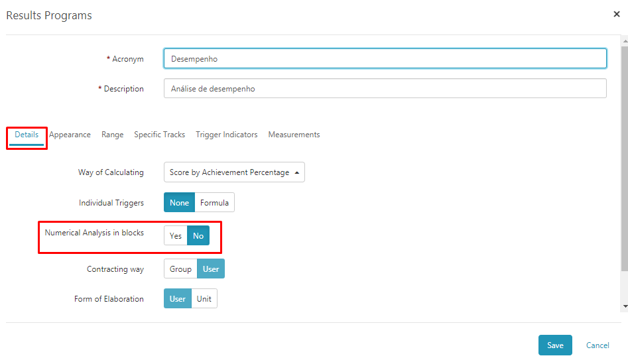The height and width of the screenshot is (364, 628).
Task: Click the scrollbar up arrow
Action: pyautogui.click(x=625, y=41)
